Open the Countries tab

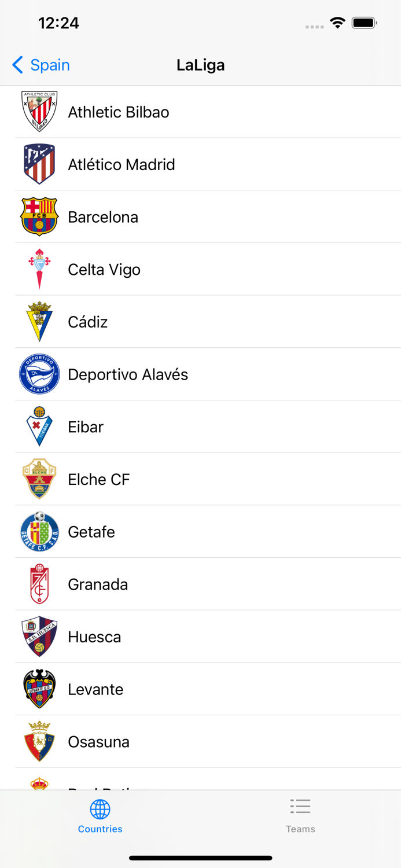point(100,815)
